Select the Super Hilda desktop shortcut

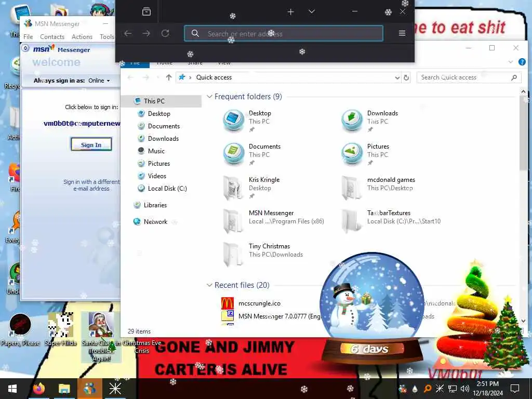61,329
